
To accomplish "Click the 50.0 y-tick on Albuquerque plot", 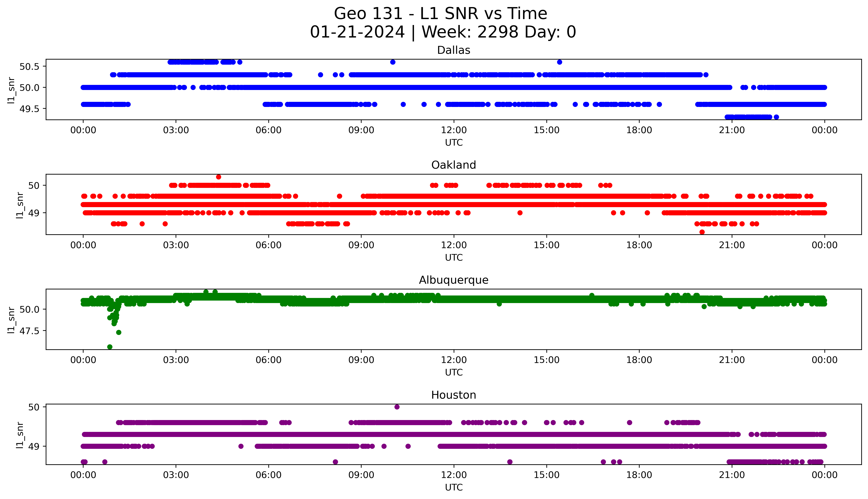I will click(29, 309).
